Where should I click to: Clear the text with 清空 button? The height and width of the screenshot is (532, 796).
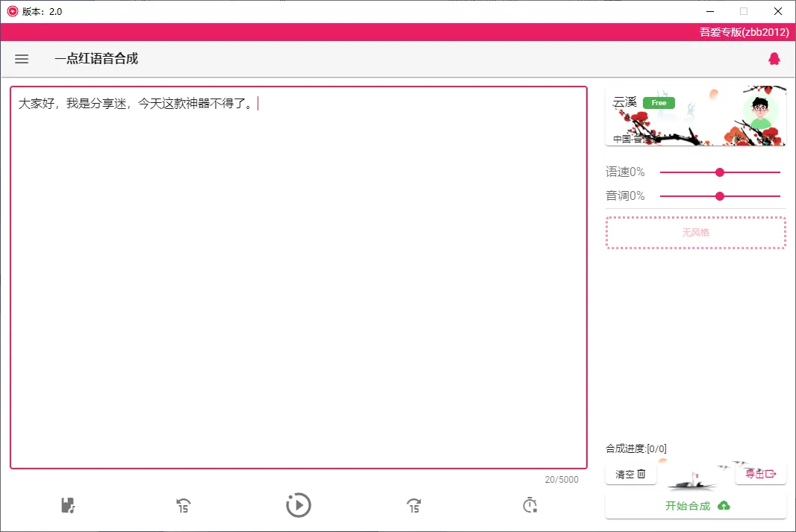click(630, 474)
